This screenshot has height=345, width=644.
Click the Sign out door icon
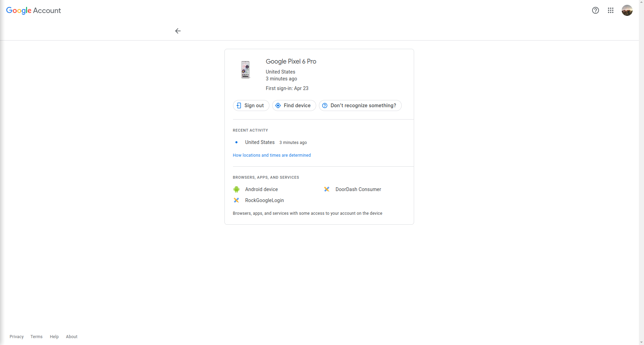[x=239, y=105]
